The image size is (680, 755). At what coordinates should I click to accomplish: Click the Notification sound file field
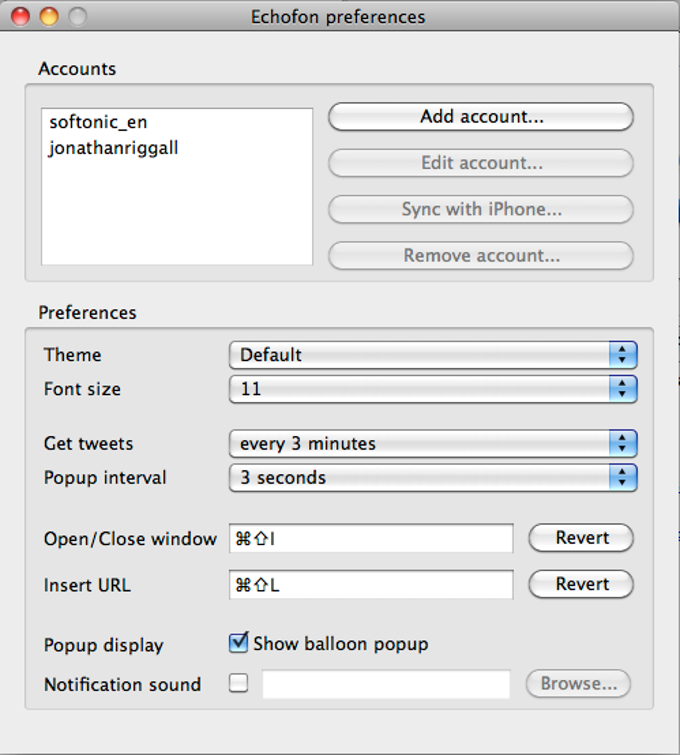386,684
